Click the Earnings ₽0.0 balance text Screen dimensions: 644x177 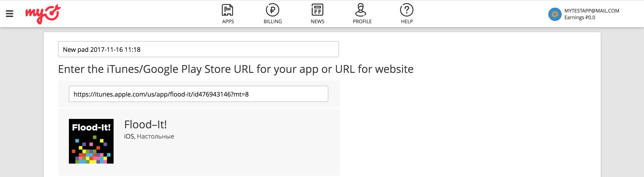pos(580,17)
